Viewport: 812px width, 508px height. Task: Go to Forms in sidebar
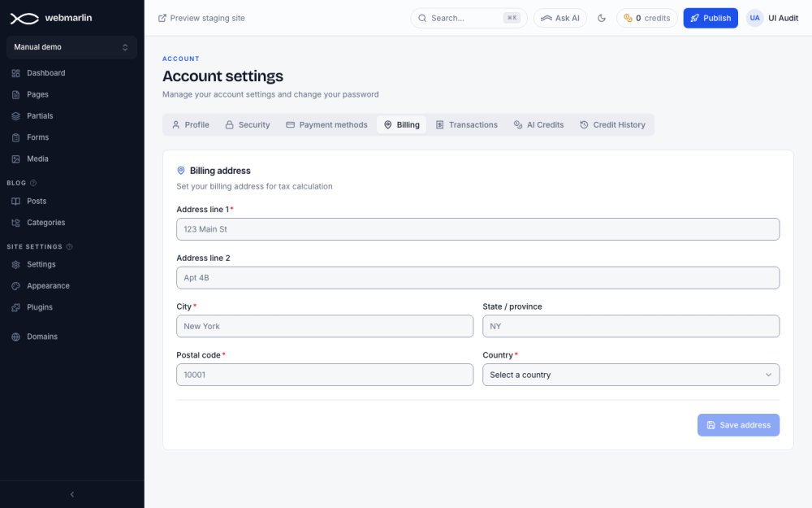point(72,137)
